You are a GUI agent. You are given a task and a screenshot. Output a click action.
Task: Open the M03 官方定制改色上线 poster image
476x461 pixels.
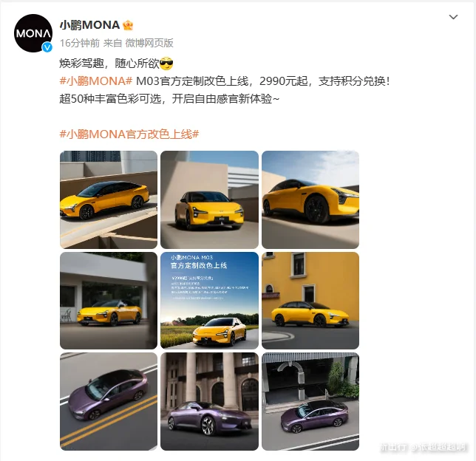pos(209,301)
